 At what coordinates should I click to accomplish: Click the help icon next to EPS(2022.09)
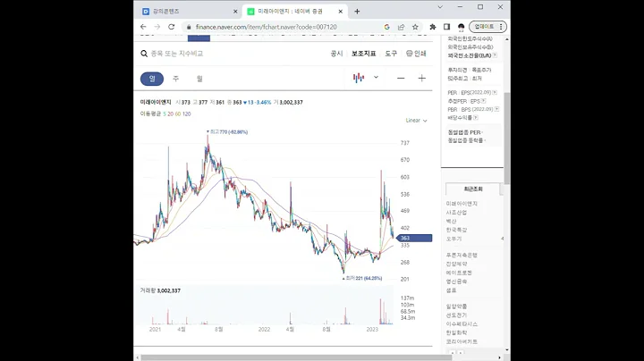click(x=495, y=92)
